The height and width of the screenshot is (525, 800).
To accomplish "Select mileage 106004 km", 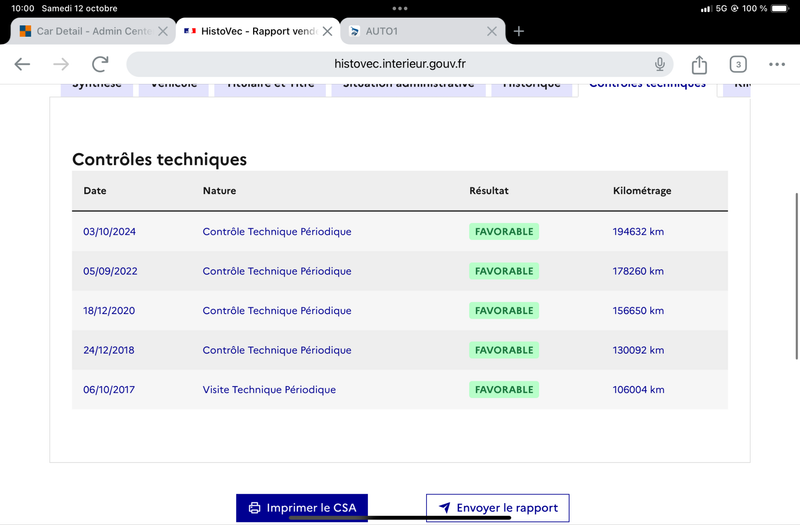I will tap(638, 390).
